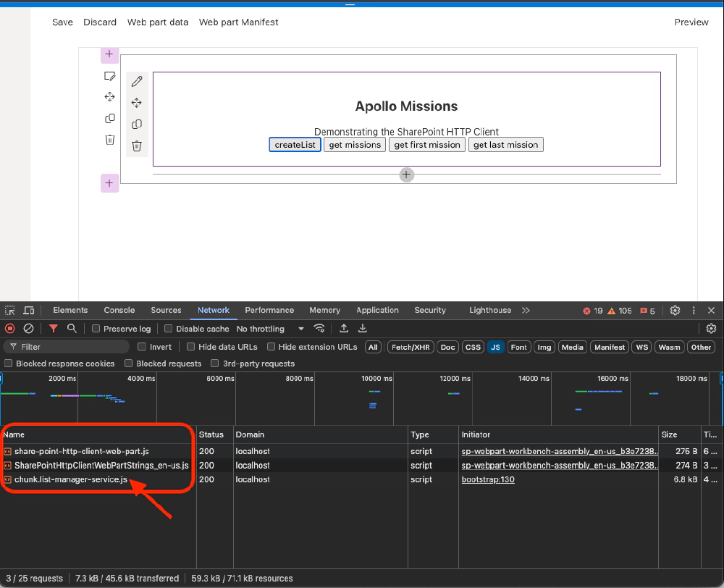Click the createList button
The width and height of the screenshot is (724, 588).
[295, 145]
